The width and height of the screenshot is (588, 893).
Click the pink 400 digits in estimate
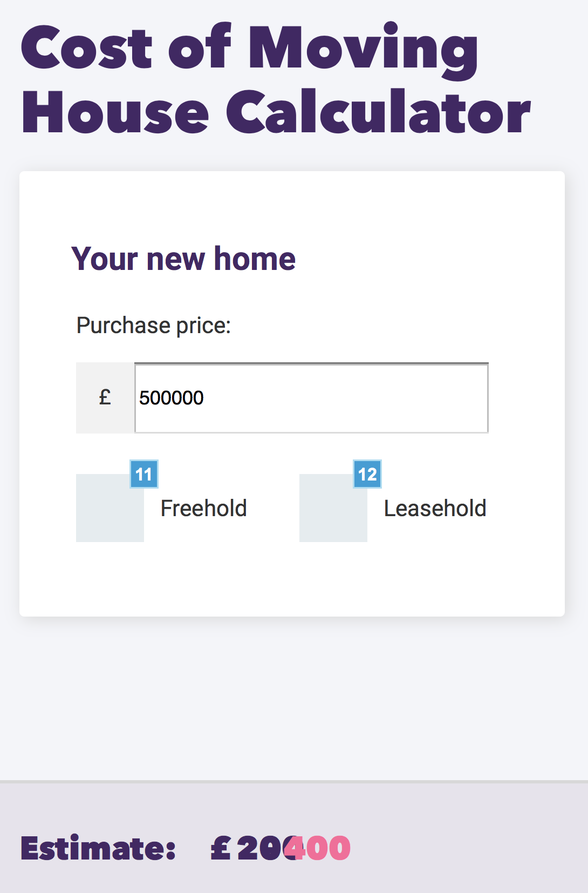(318, 848)
